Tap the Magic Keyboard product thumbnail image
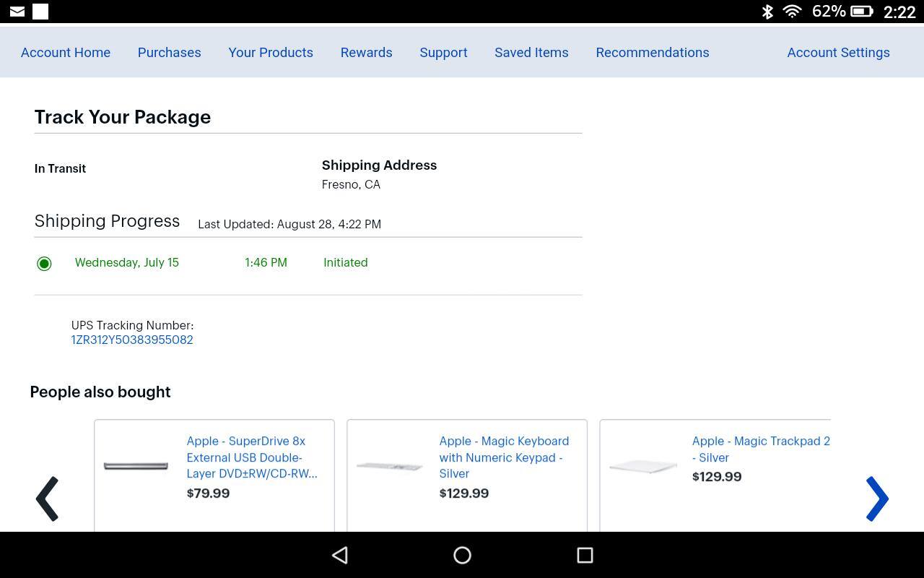The height and width of the screenshot is (578, 924). pos(390,467)
